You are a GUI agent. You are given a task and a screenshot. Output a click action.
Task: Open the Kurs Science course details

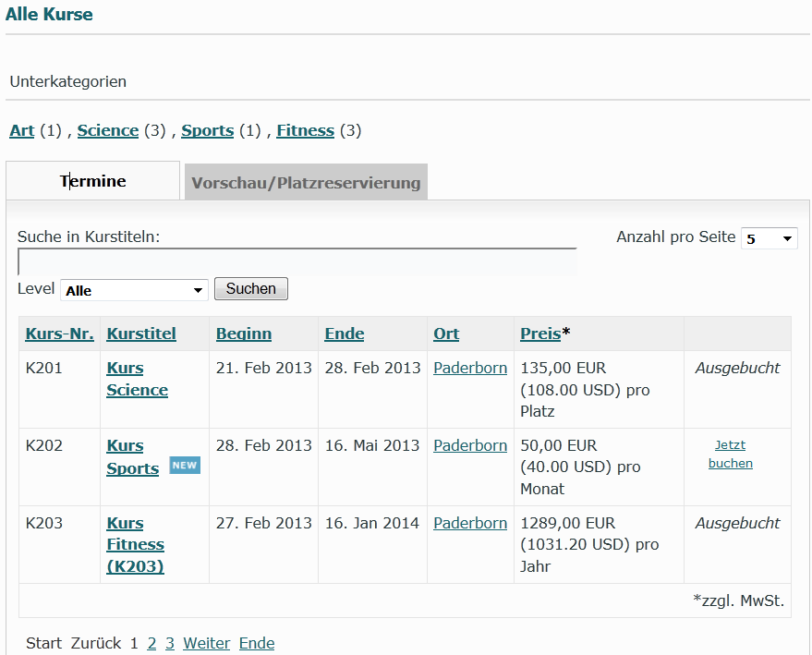pos(137,379)
